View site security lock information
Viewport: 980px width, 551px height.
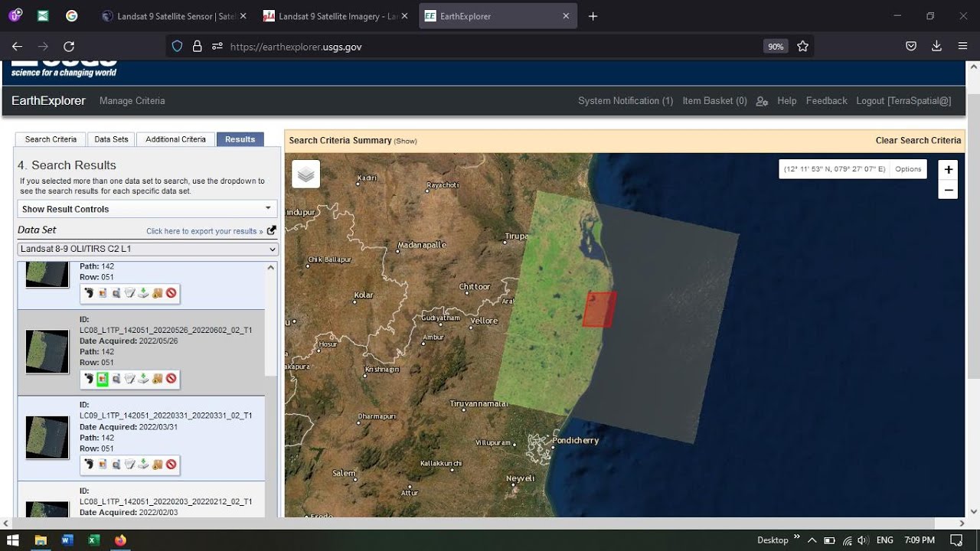tap(197, 47)
